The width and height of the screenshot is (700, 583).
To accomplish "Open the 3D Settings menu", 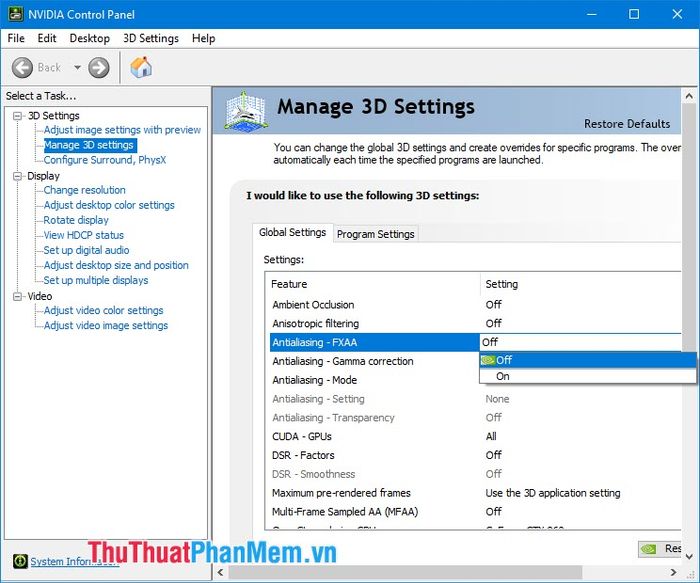I will (151, 38).
